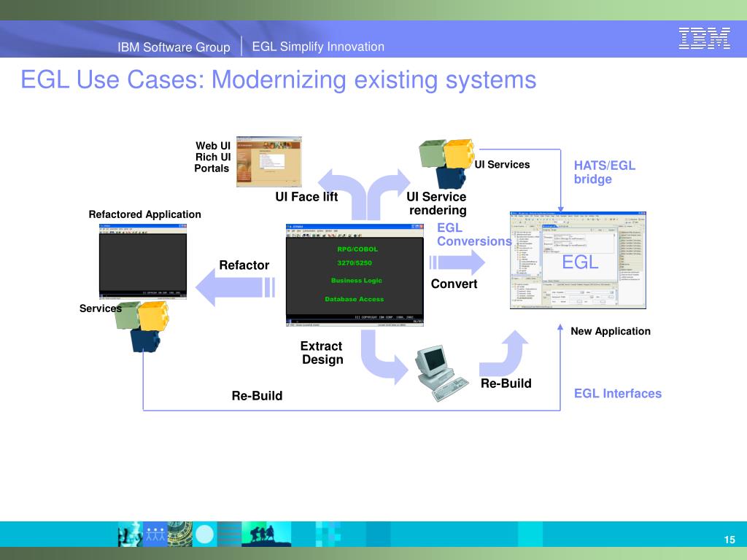Open the RPG/COBOL terminal screenshot
This screenshot has height=560, width=747.
[355, 275]
